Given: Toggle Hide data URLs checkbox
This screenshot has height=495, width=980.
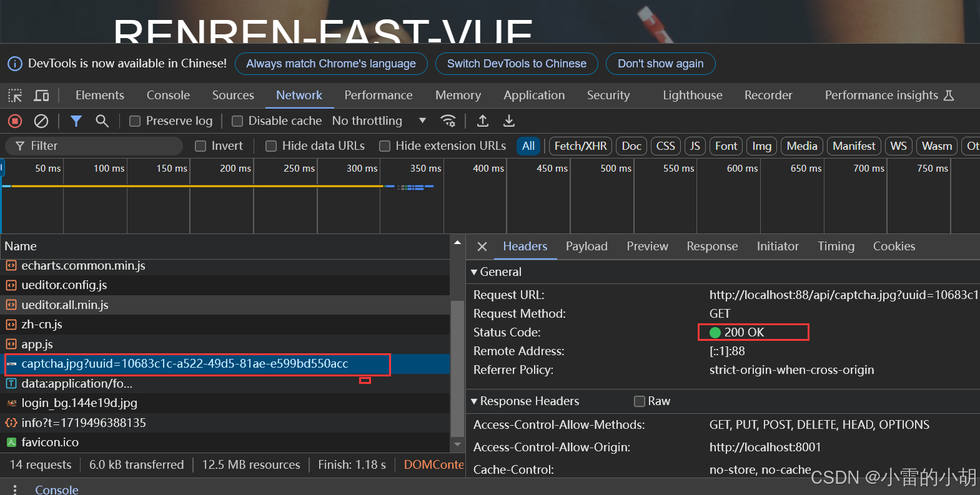Looking at the screenshot, I should (271, 146).
